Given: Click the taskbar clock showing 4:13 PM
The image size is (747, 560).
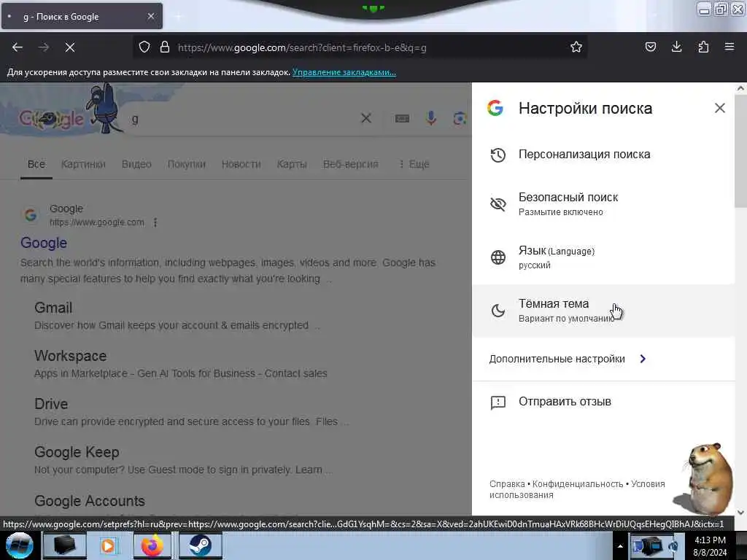Looking at the screenshot, I should (x=710, y=546).
